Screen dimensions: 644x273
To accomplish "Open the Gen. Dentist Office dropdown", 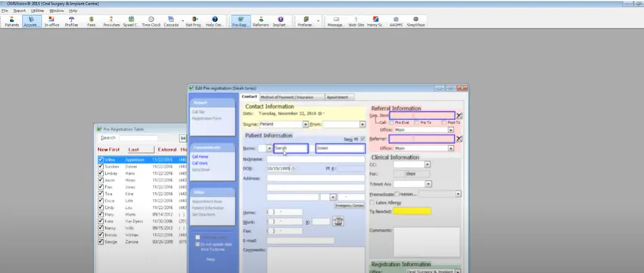I will 450,130.
